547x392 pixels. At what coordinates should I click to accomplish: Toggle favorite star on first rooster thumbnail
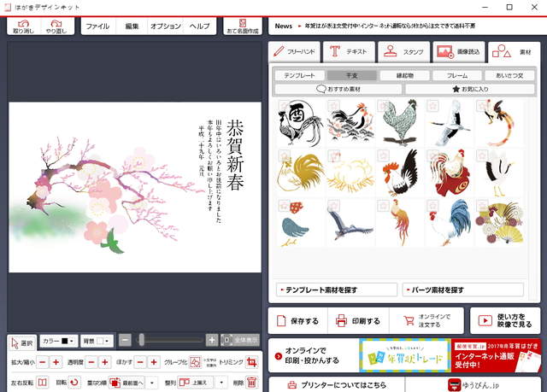coord(284,106)
